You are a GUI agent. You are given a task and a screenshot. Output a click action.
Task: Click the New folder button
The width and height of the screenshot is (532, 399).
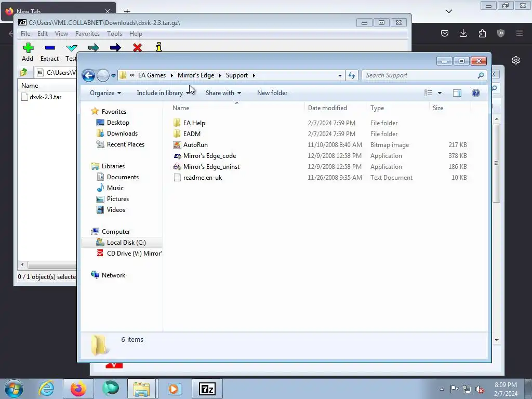point(272,93)
